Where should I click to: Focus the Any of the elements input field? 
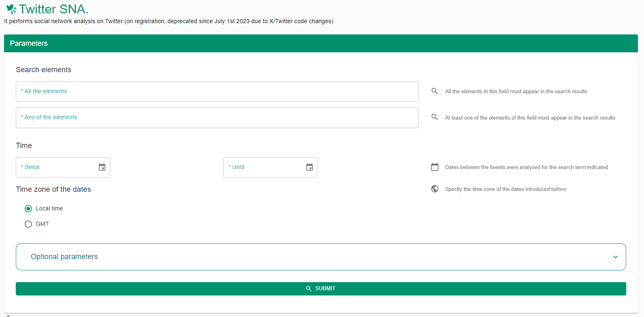tap(217, 118)
